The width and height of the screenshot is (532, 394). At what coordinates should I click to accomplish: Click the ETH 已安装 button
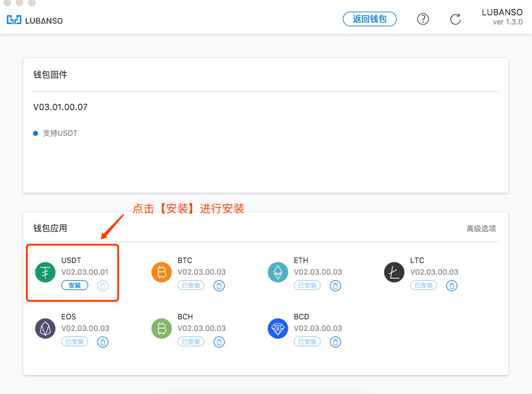point(307,286)
